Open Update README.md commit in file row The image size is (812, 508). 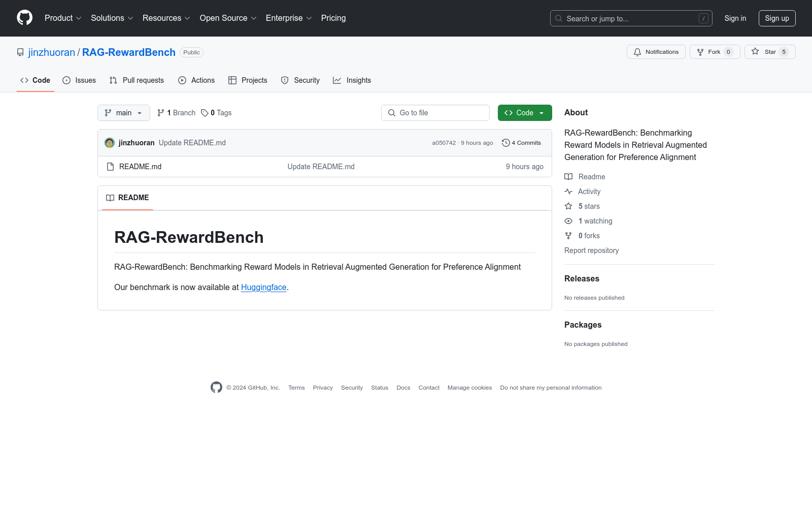pyautogui.click(x=321, y=167)
